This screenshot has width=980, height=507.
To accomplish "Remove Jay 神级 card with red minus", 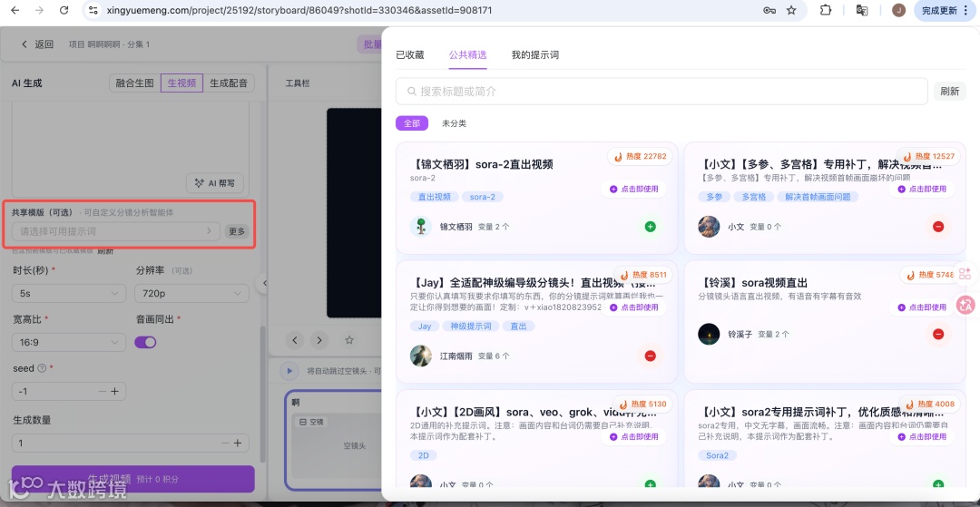I will click(x=650, y=356).
